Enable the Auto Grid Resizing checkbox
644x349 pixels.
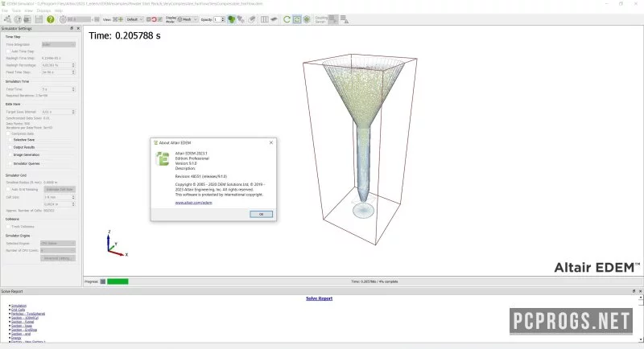tap(8, 190)
